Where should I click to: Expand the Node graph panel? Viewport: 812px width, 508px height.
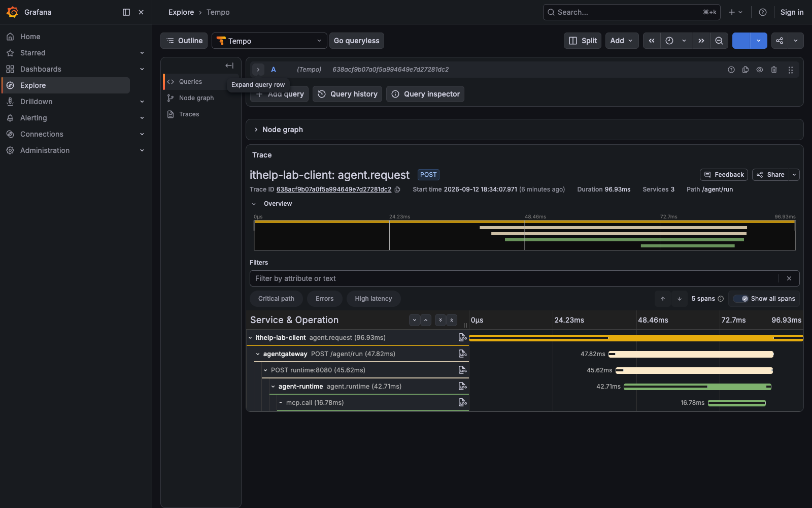256,130
